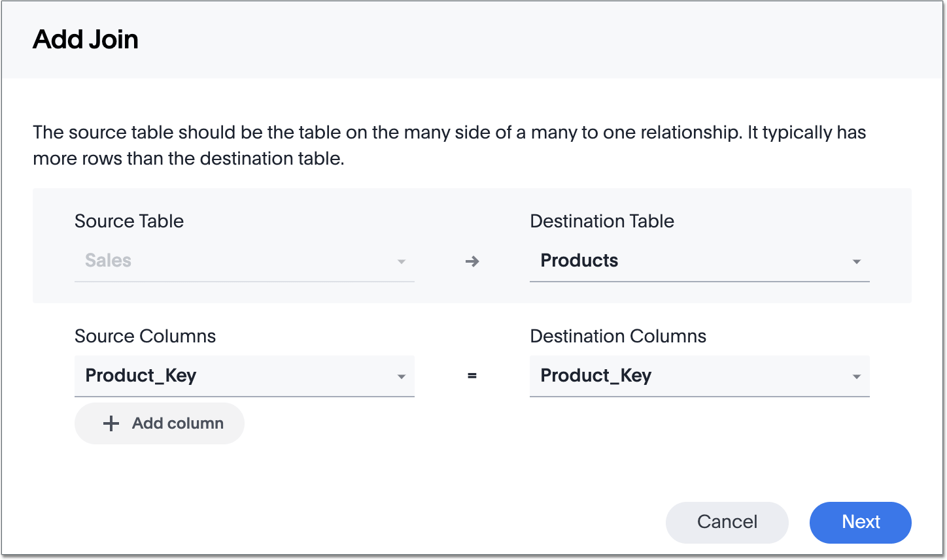Click the Add Join dialog title

86,40
